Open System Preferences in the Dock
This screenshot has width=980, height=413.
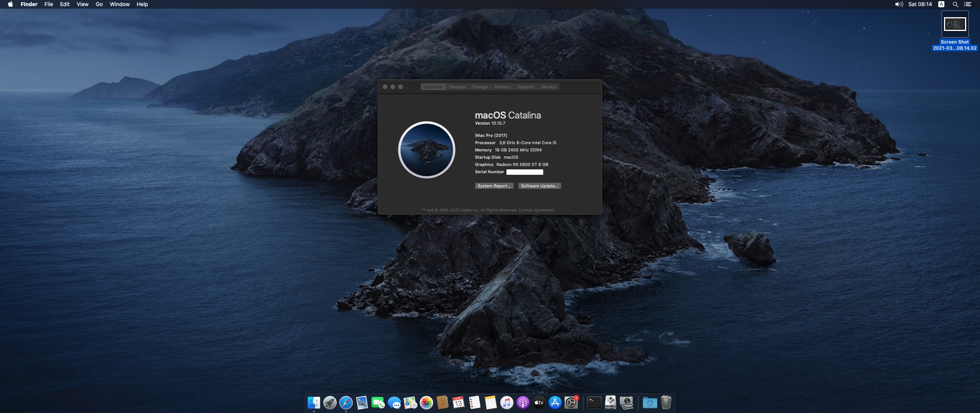click(x=571, y=403)
